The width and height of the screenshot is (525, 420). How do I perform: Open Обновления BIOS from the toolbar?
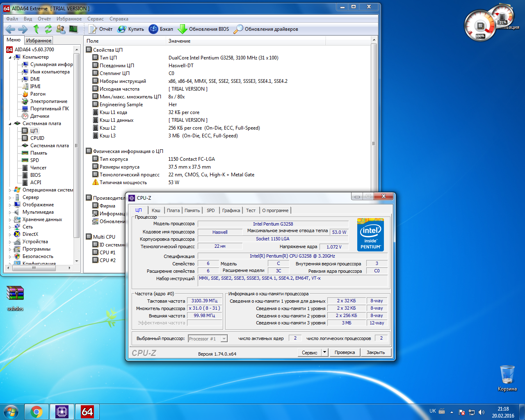[203, 29]
